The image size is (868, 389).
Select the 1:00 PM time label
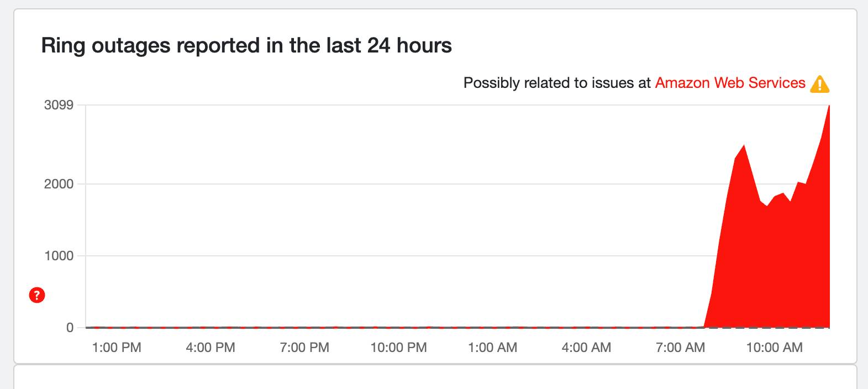pyautogui.click(x=117, y=348)
